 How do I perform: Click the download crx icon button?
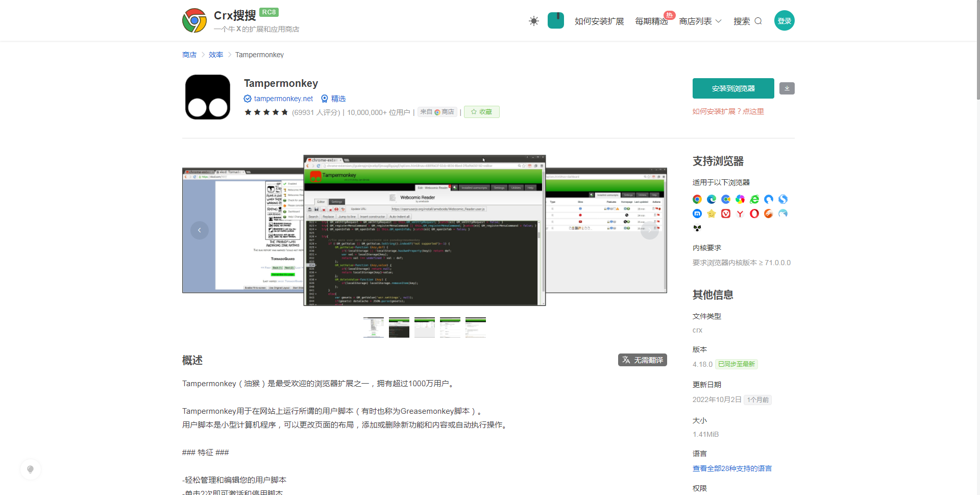click(x=787, y=88)
